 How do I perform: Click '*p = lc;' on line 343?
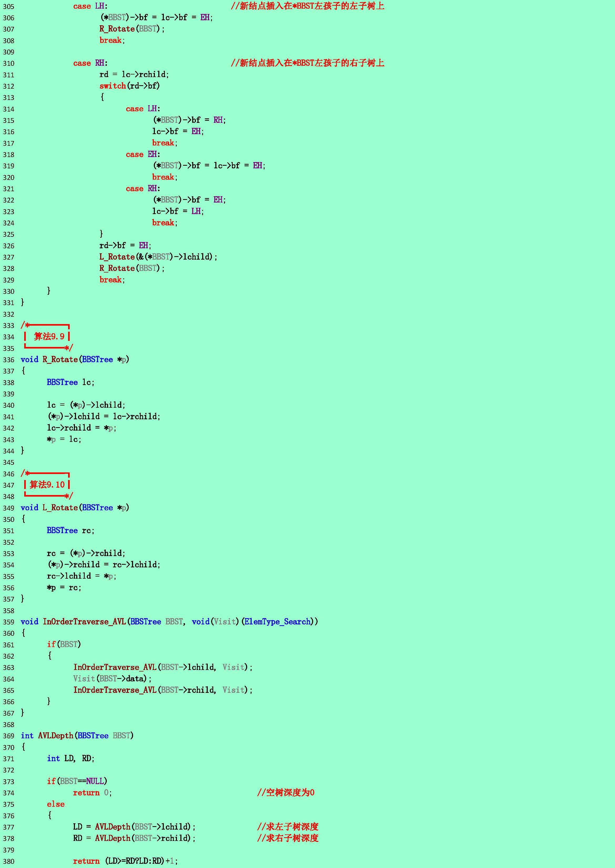(64, 440)
